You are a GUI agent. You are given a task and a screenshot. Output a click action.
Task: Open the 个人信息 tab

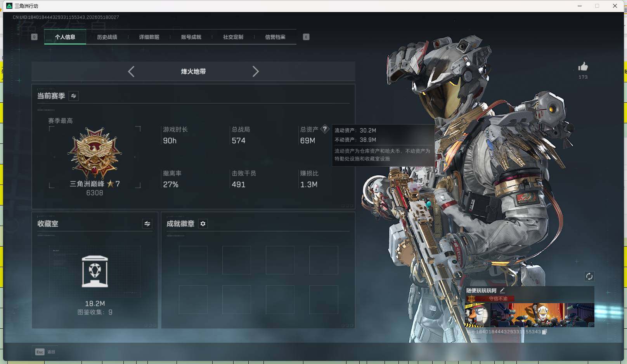pyautogui.click(x=65, y=37)
